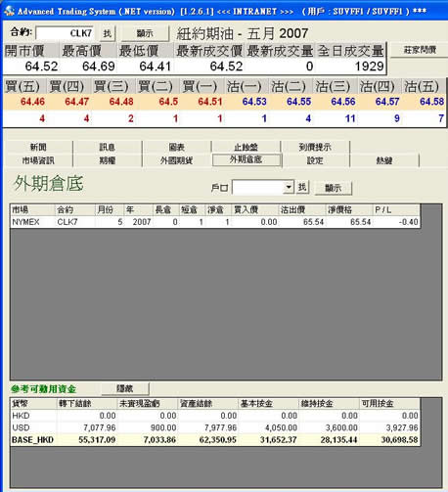Open the 到價提示 tab
The width and height of the screenshot is (448, 492).
[315, 147]
